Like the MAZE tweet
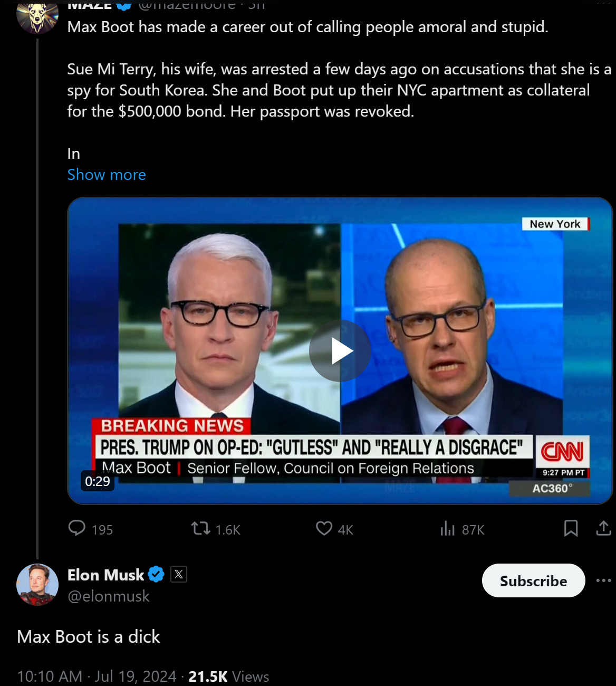 coord(324,528)
